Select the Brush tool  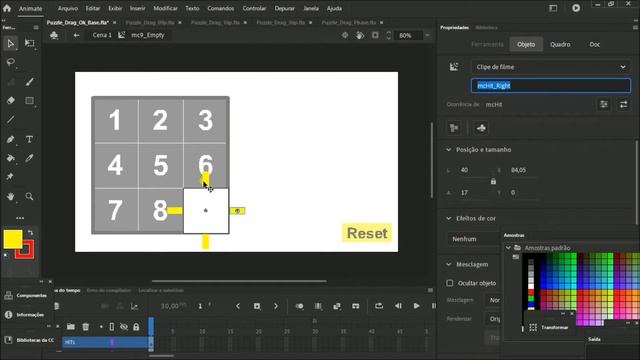point(29,82)
